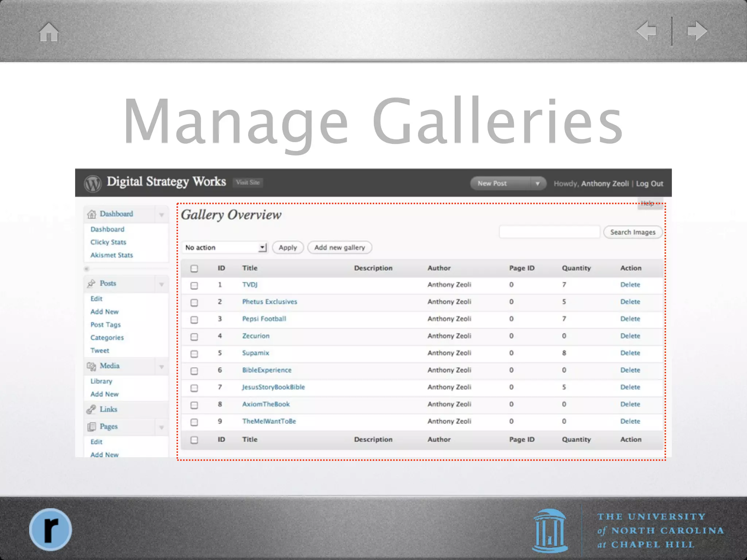Image resolution: width=747 pixels, height=560 pixels.
Task: Open Categories menu item
Action: [107, 338]
